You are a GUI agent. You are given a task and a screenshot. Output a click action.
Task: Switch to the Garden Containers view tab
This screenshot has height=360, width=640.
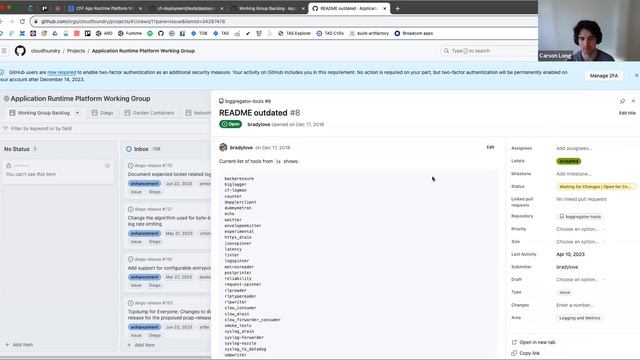149,113
